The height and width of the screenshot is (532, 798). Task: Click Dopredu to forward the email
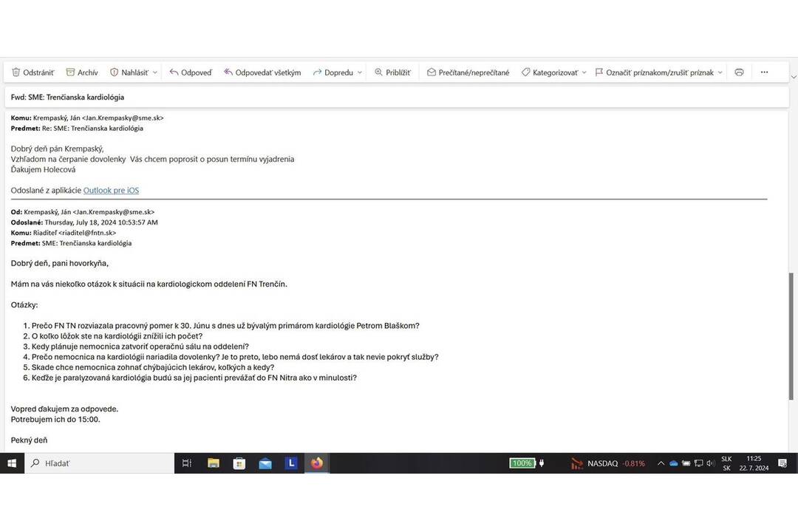point(332,72)
